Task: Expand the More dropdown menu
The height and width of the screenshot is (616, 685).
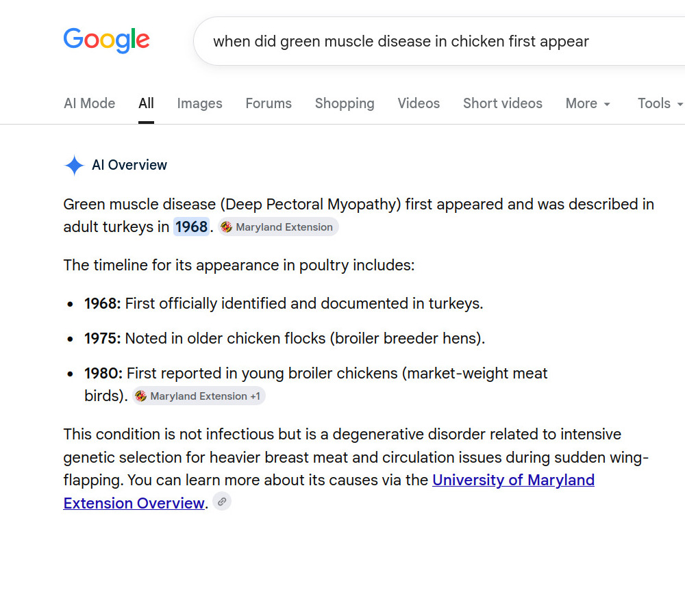Action: point(588,103)
